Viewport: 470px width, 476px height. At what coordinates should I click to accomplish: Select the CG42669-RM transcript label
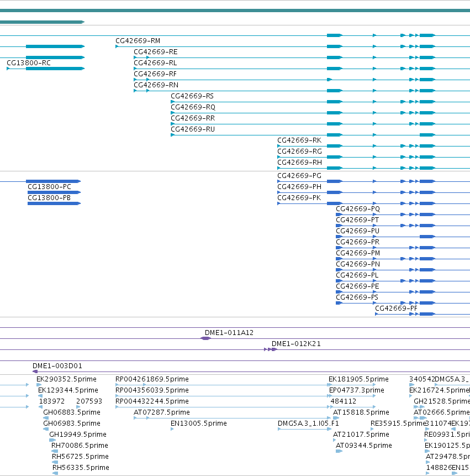click(x=138, y=41)
